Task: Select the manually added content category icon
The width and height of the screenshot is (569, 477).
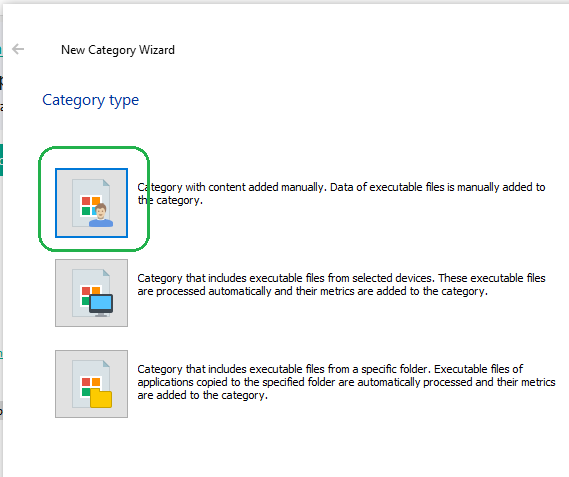Action: click(x=91, y=203)
